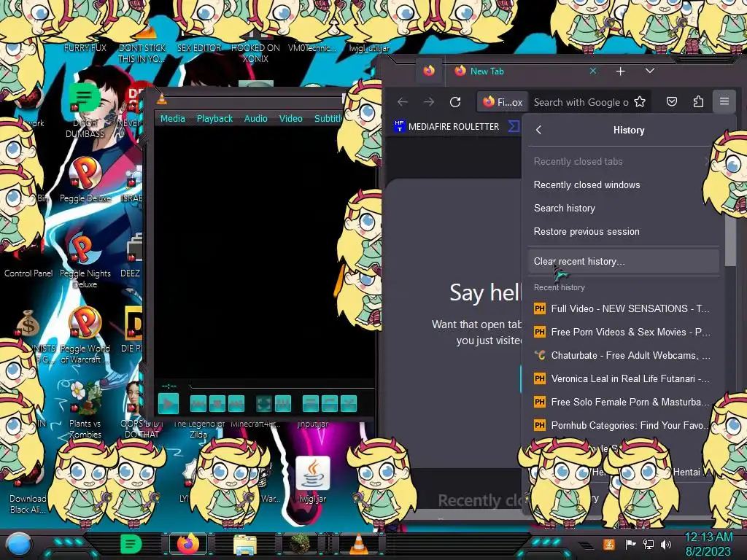Viewport: 747px width, 560px height.
Task: Select the jinput.jar desktop file
Action: click(x=313, y=424)
